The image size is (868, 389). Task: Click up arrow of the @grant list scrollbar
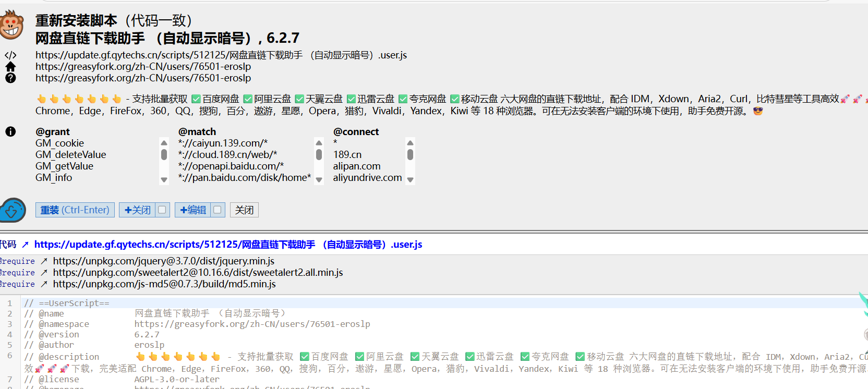pos(164,143)
